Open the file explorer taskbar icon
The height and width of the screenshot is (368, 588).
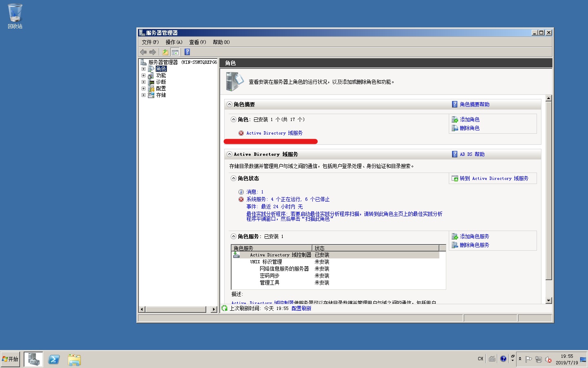pos(74,359)
